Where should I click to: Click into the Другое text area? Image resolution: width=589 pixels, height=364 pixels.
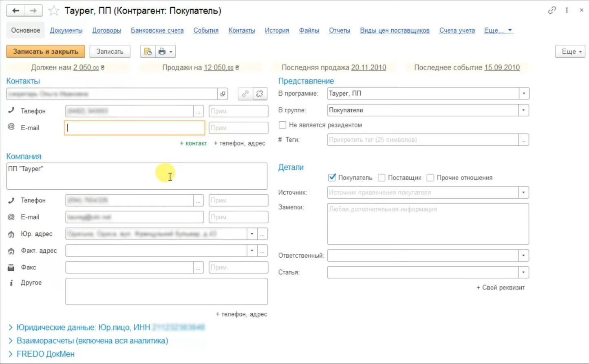pos(167,292)
